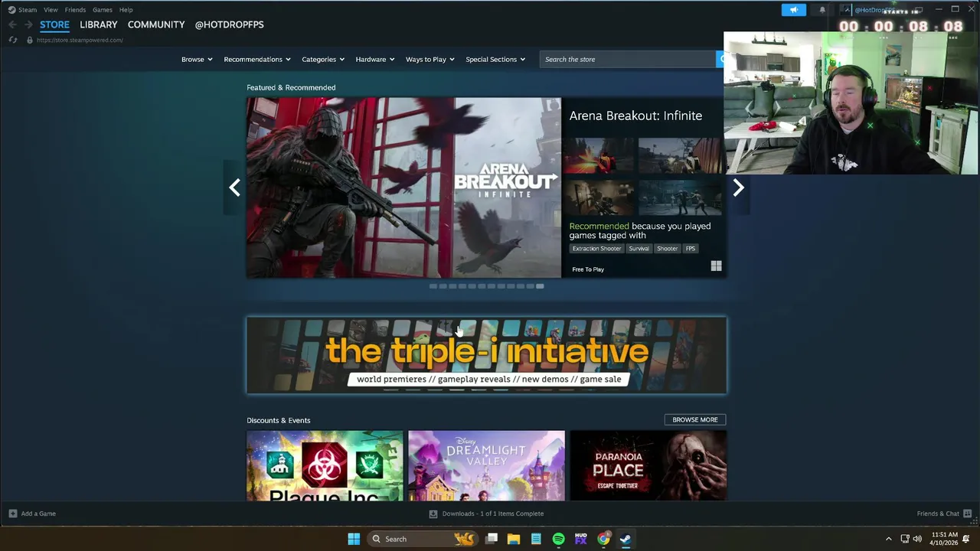Open Notepad from the taskbar

point(536,539)
